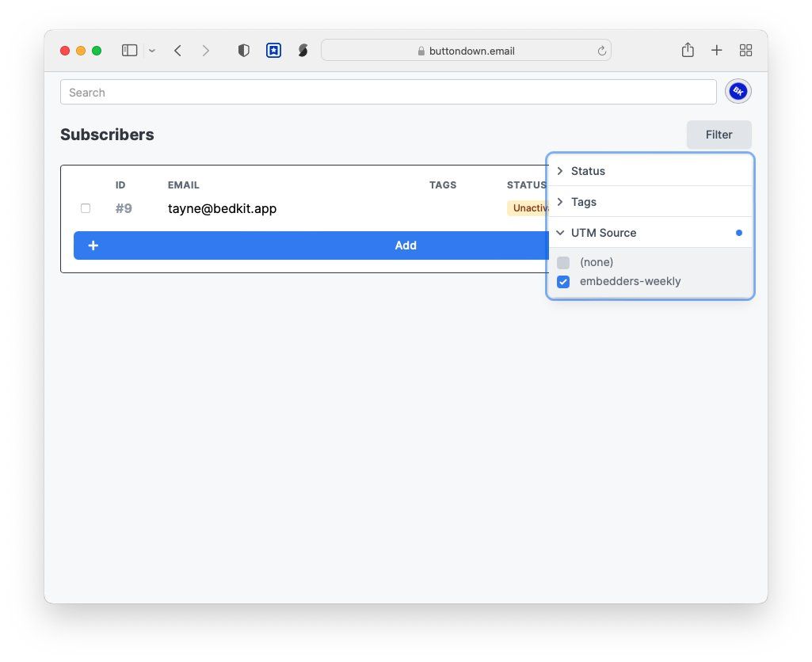Reload the page with refresh icon

pyautogui.click(x=601, y=51)
